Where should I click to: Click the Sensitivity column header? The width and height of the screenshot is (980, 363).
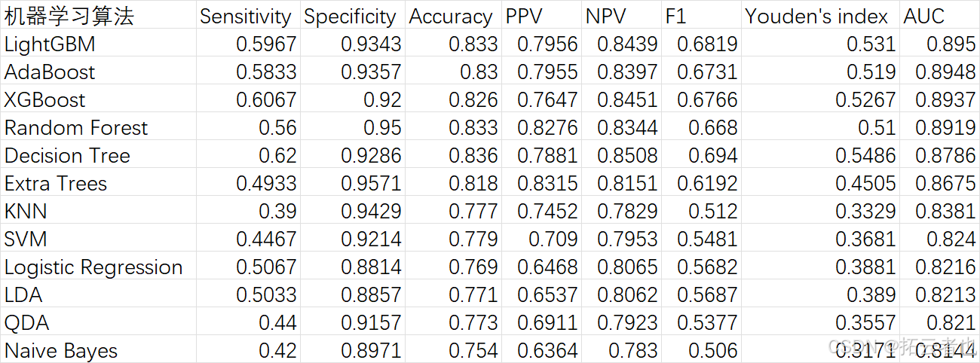click(248, 16)
